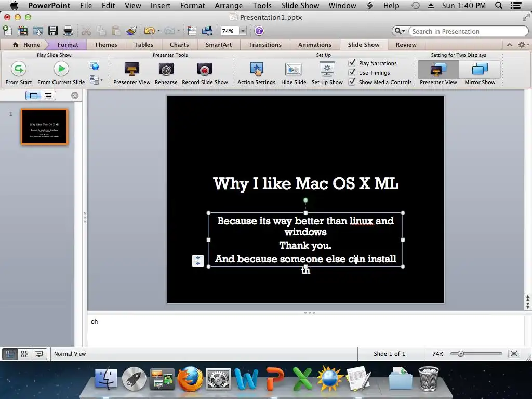Click the Save floppy disk toolbar icon
532x399 pixels.
click(53, 31)
